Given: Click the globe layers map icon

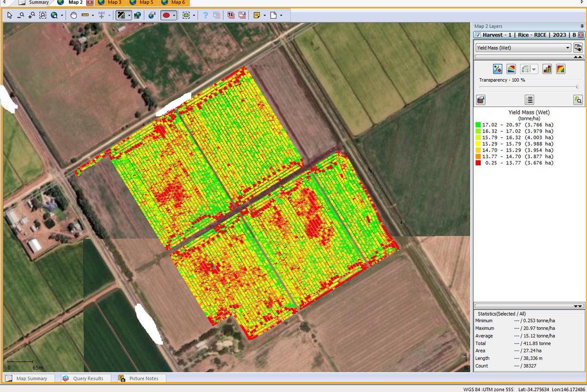Looking at the screenshot, I should [137, 15].
